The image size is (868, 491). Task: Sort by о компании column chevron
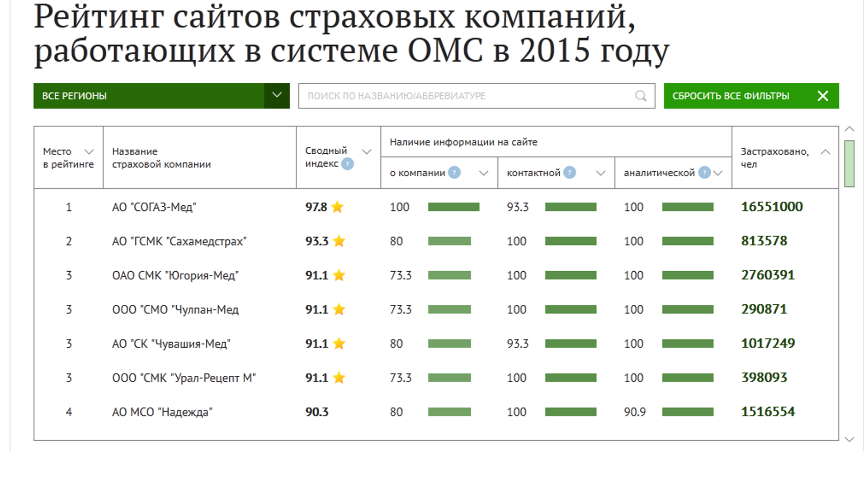[484, 173]
